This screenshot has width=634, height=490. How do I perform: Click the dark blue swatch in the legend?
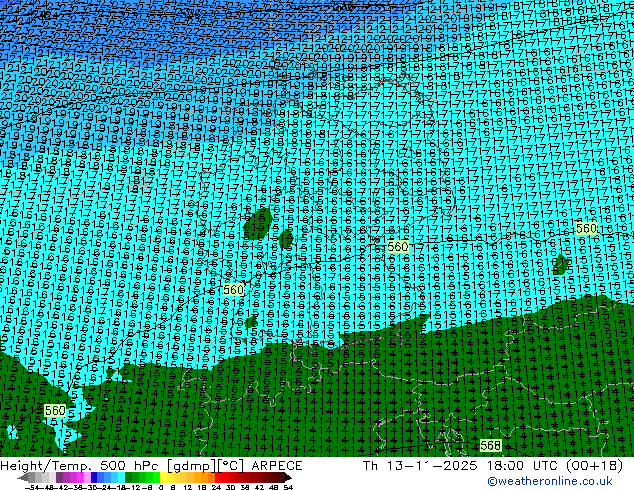click(94, 477)
